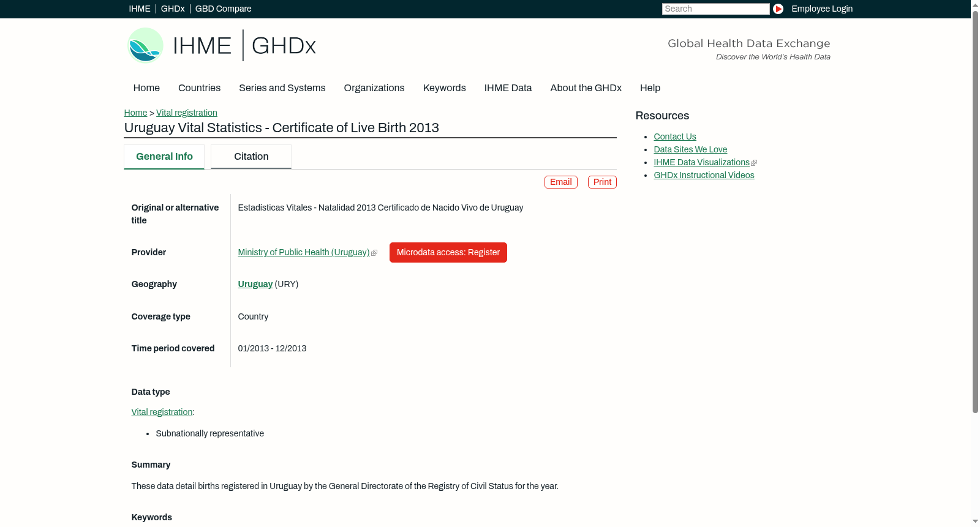Click the Home breadcrumb link
The width and height of the screenshot is (980, 527).
pyautogui.click(x=135, y=113)
